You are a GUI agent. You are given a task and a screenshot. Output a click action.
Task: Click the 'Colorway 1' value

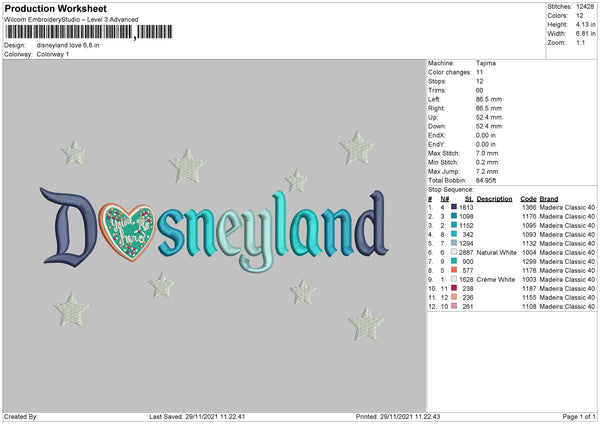(x=53, y=54)
